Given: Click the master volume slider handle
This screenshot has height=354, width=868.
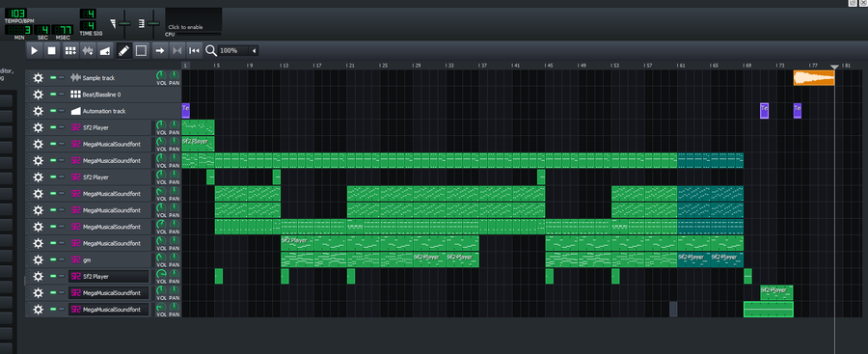Looking at the screenshot, I should 125,23.
